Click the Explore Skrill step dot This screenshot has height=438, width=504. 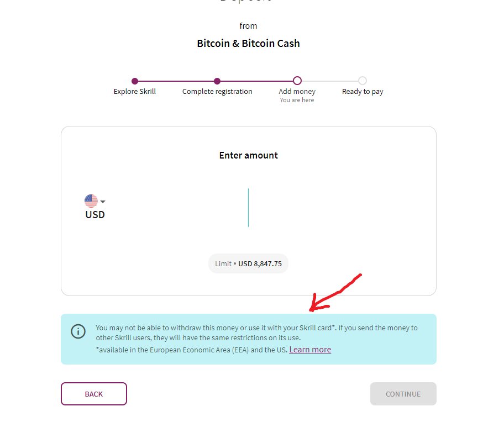click(135, 81)
